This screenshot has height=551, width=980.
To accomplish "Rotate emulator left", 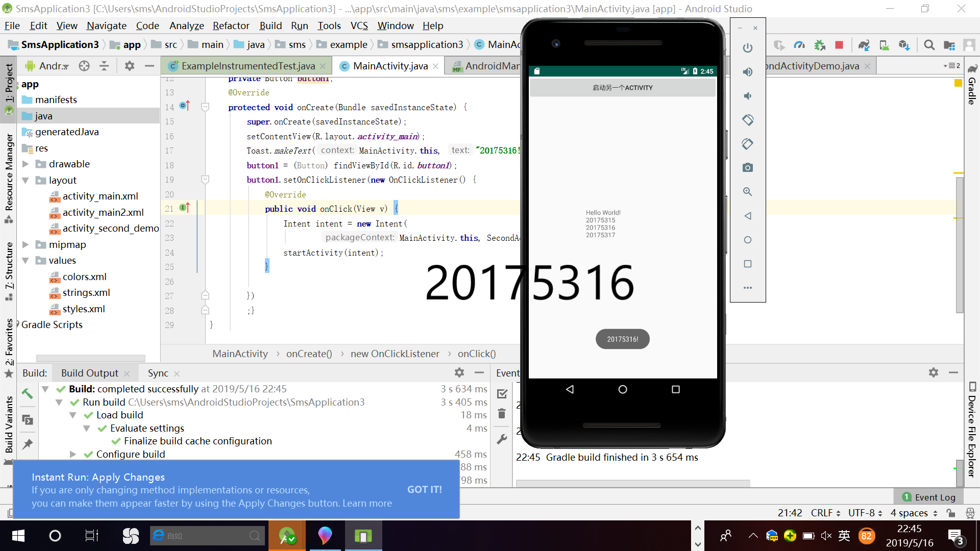I will 747,120.
